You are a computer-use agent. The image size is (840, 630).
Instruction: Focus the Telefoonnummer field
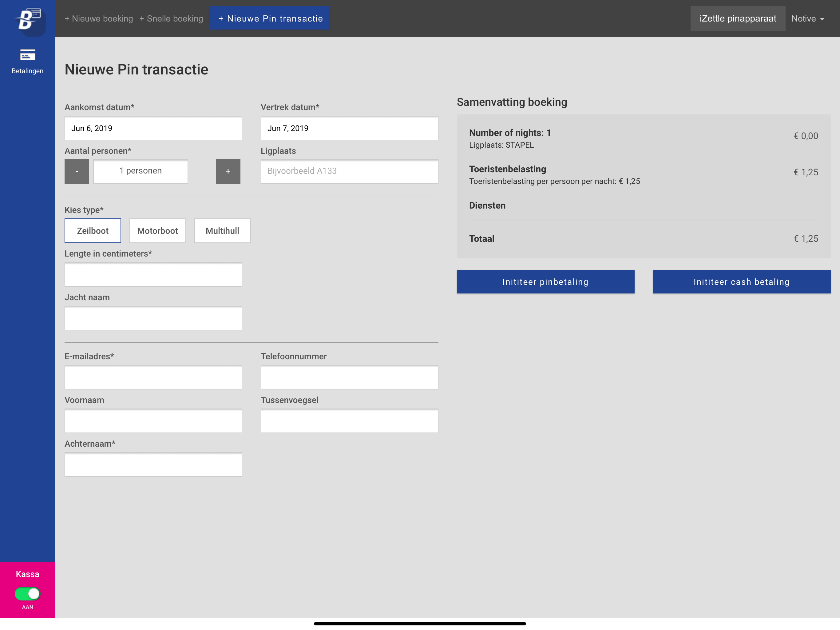click(349, 377)
